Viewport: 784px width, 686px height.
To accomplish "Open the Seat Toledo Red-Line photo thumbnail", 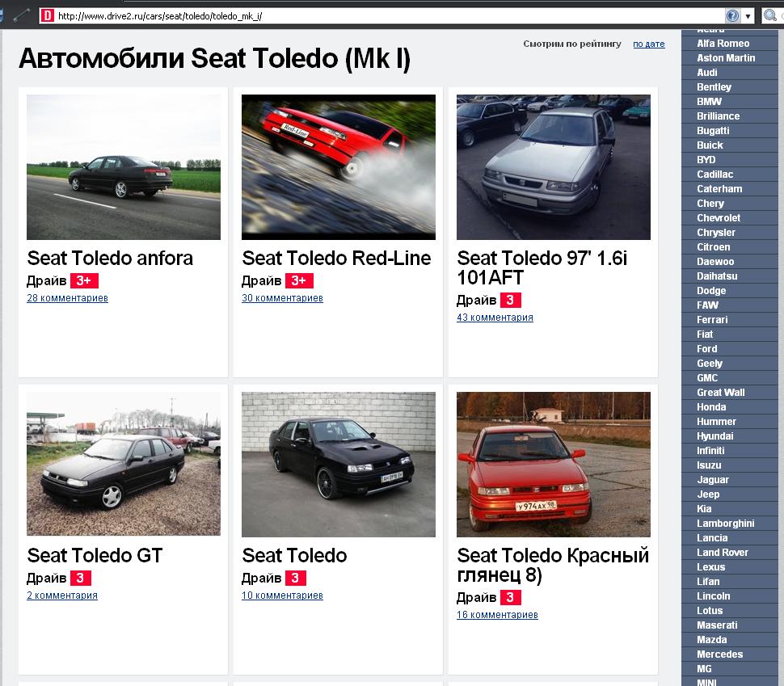I will (339, 167).
